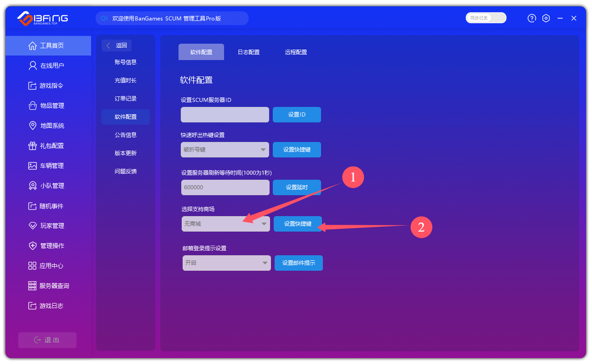The image size is (592, 364).
Task: Open 充值时长 in the submenu
Action: click(126, 81)
